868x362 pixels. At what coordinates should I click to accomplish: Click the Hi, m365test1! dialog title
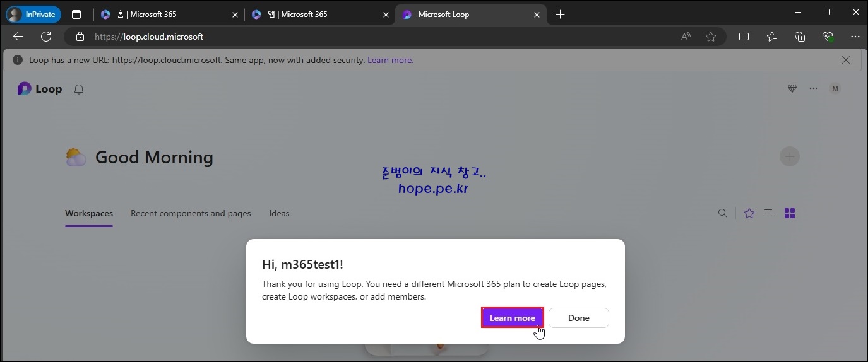coord(302,264)
